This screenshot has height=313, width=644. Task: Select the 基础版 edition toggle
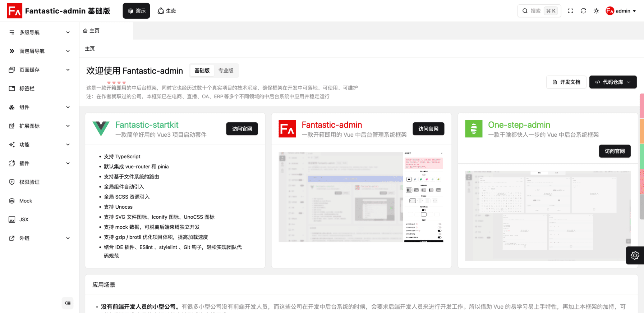coord(202,71)
